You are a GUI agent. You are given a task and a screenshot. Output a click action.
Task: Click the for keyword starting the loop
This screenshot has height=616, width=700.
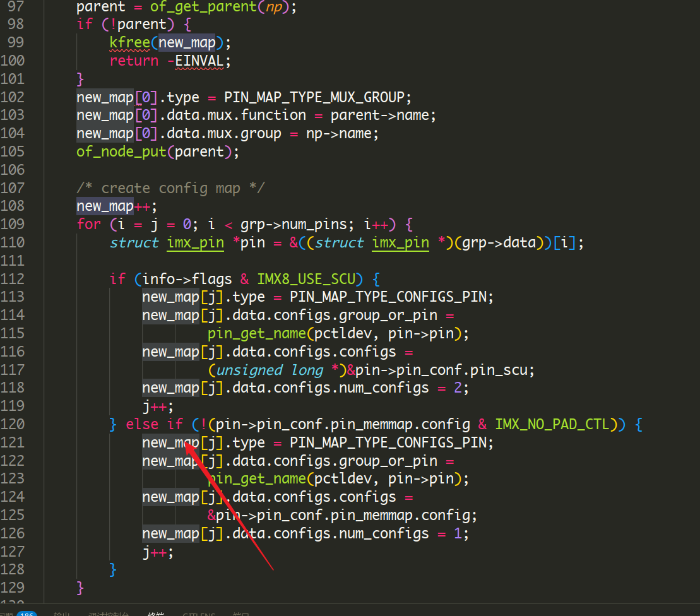[88, 224]
